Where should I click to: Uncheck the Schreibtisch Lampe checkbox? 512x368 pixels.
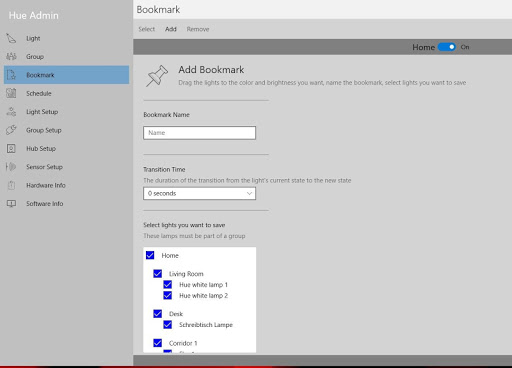(168, 325)
